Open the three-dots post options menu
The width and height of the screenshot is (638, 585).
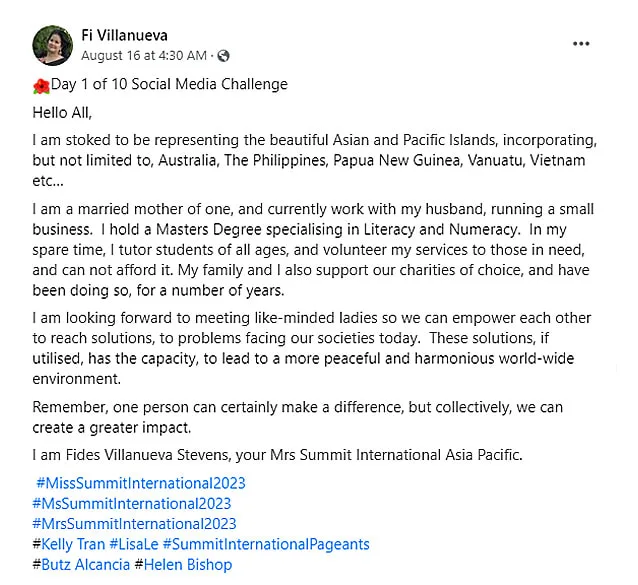coord(581,44)
